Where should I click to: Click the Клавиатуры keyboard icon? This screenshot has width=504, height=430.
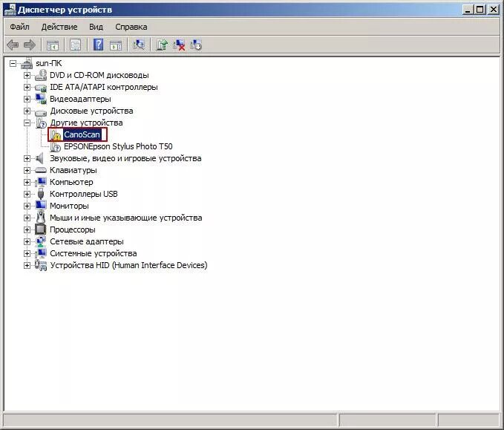pos(41,170)
